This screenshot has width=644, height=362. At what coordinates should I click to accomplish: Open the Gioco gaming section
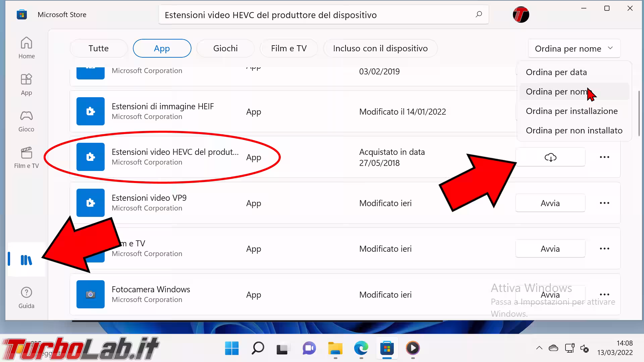point(26,121)
